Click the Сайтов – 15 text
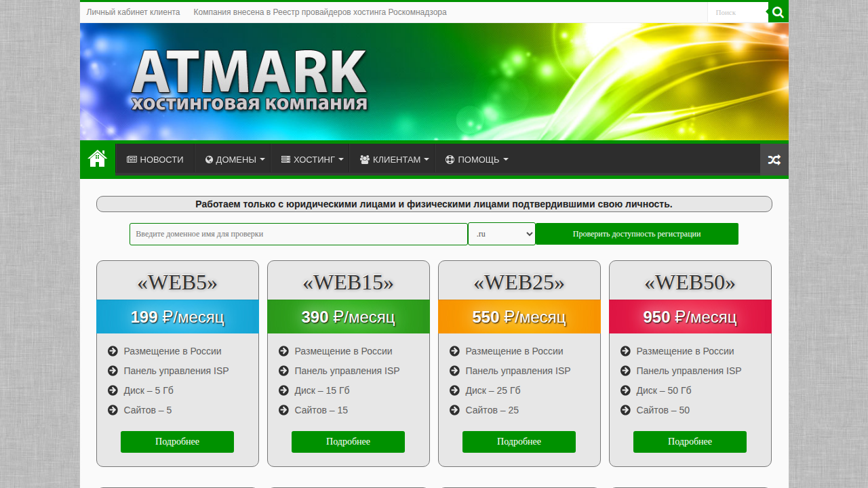The height and width of the screenshot is (488, 868). (321, 410)
